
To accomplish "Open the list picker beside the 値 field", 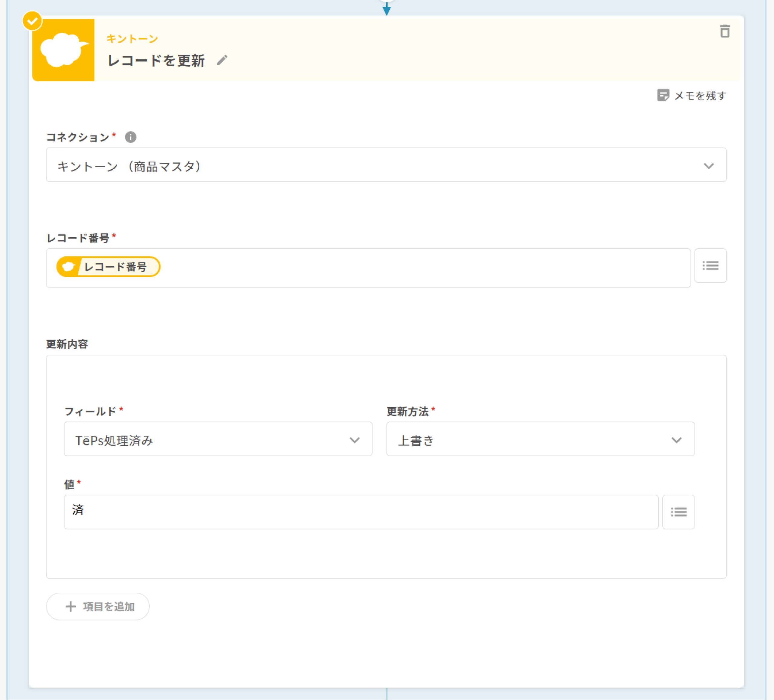I will click(x=678, y=512).
